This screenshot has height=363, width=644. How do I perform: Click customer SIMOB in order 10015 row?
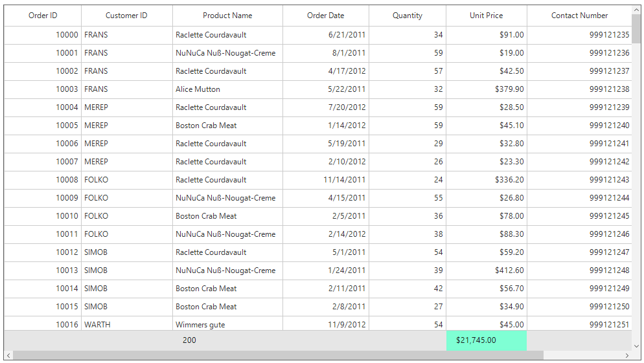click(126, 307)
